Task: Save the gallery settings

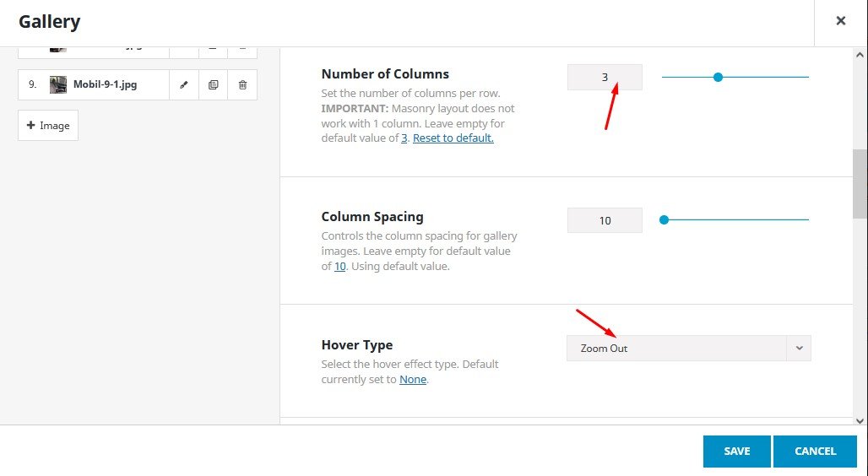Action: (x=736, y=452)
